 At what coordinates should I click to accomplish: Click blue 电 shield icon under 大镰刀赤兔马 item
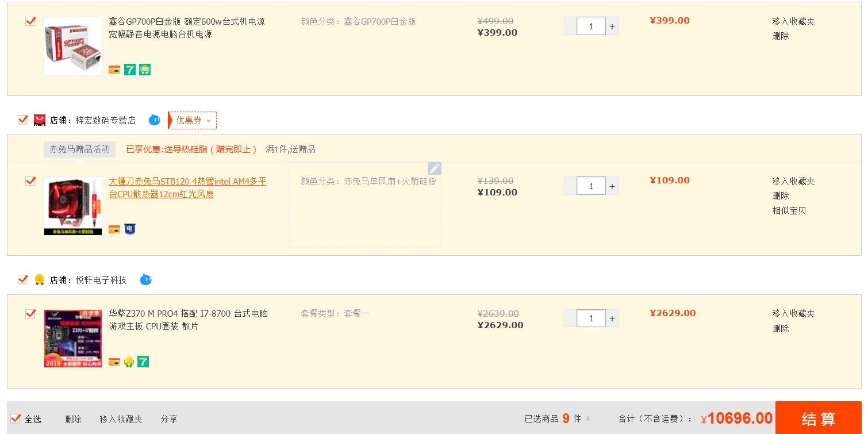(130, 229)
